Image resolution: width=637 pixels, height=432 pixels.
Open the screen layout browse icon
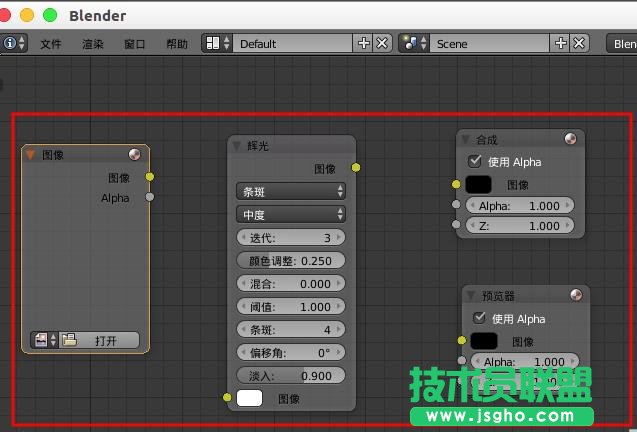coord(217,43)
